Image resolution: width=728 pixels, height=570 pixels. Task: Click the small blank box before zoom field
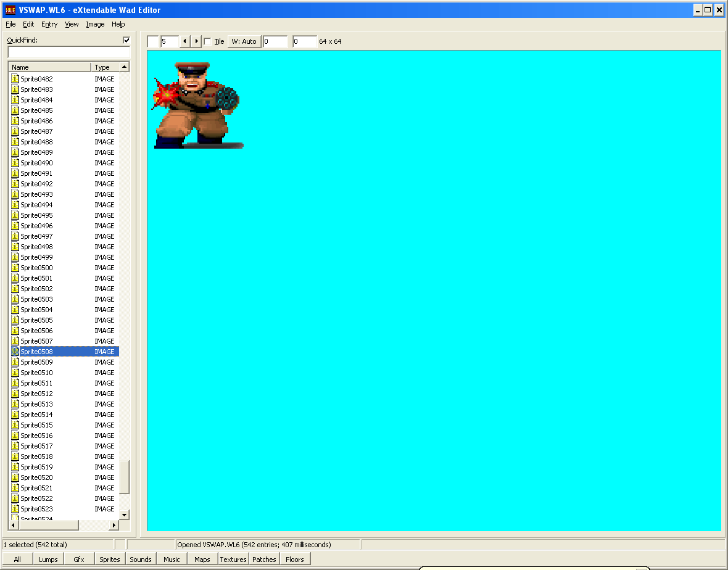153,41
